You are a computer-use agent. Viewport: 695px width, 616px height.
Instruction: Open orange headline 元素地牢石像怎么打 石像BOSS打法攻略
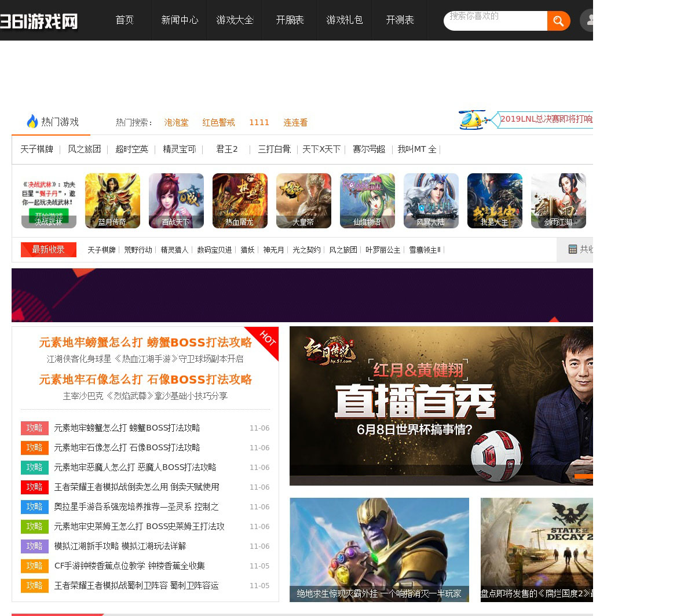pos(145,380)
